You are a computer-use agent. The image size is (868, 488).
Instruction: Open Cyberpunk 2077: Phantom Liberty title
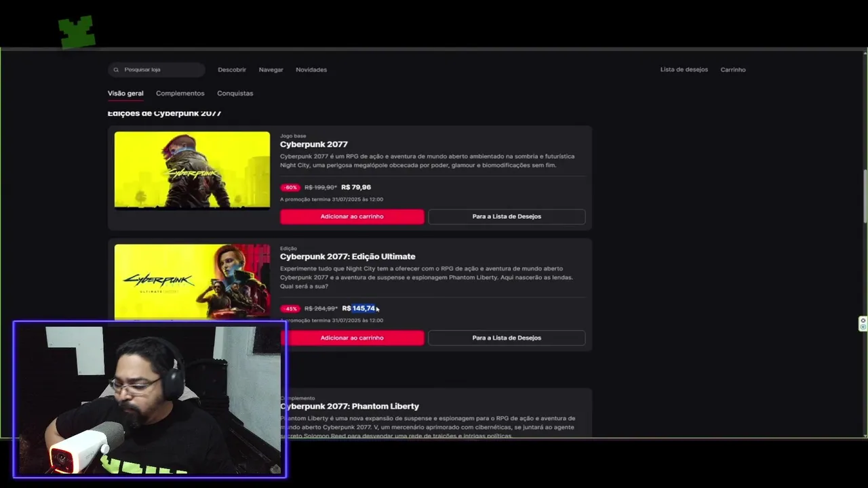pyautogui.click(x=351, y=406)
